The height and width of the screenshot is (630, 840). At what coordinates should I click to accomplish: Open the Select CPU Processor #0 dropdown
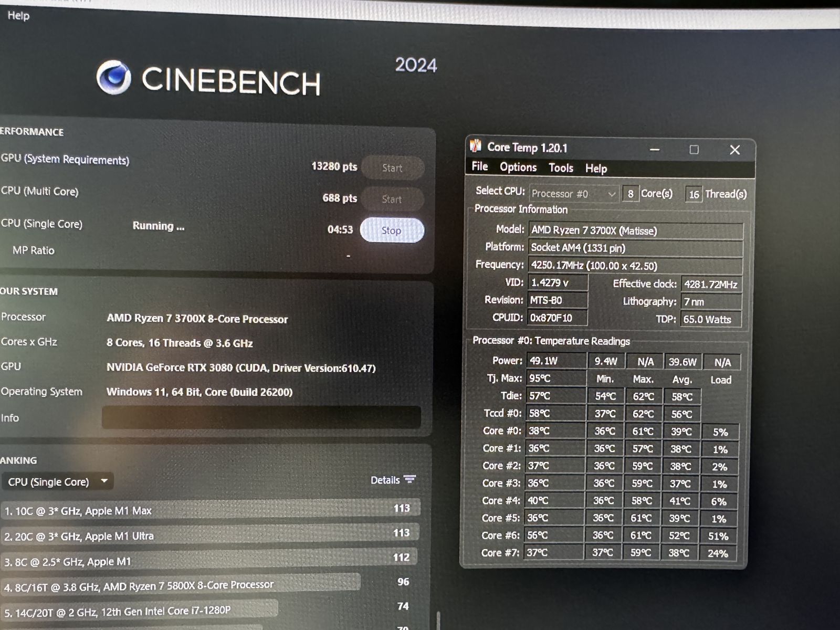pos(574,194)
